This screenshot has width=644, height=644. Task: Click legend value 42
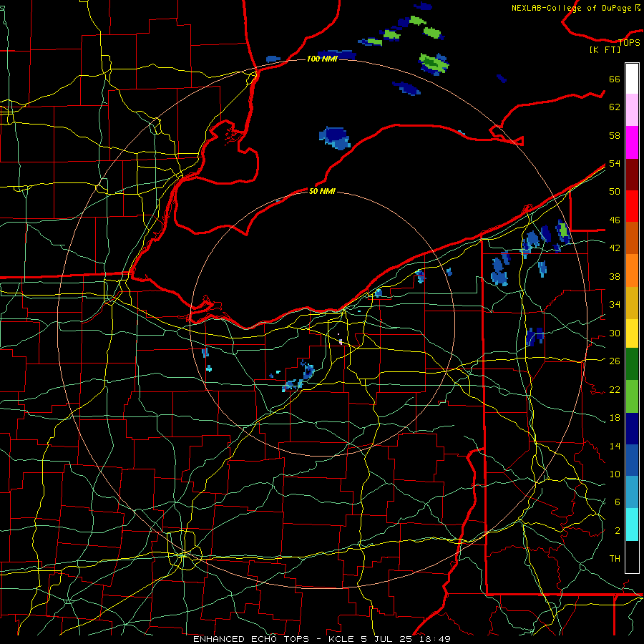coord(615,248)
